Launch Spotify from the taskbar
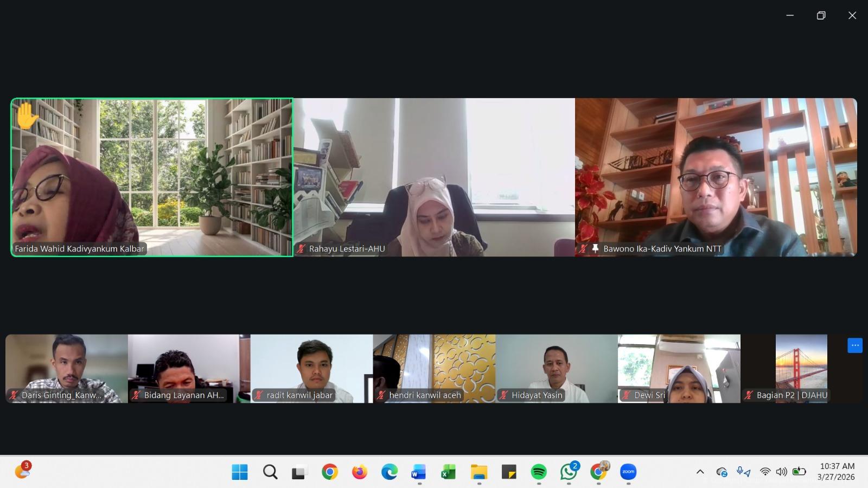Image resolution: width=868 pixels, height=488 pixels. 539,472
